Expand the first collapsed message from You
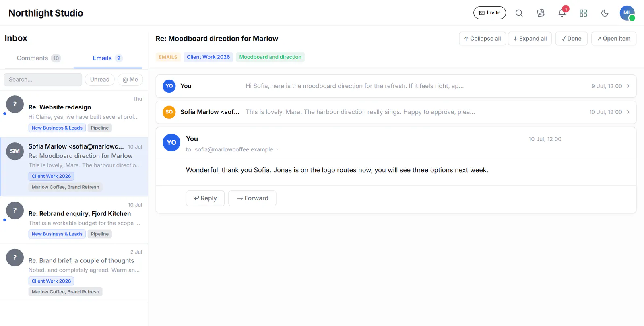 396,86
